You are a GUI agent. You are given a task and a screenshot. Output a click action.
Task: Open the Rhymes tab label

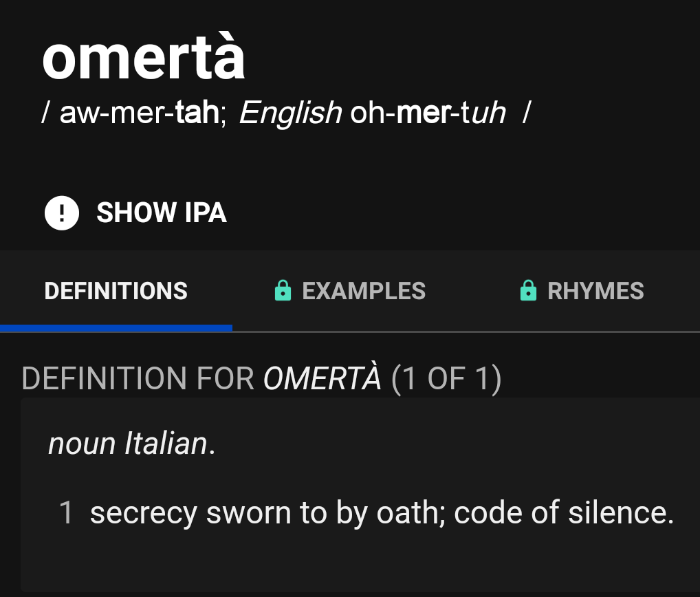[x=595, y=291]
